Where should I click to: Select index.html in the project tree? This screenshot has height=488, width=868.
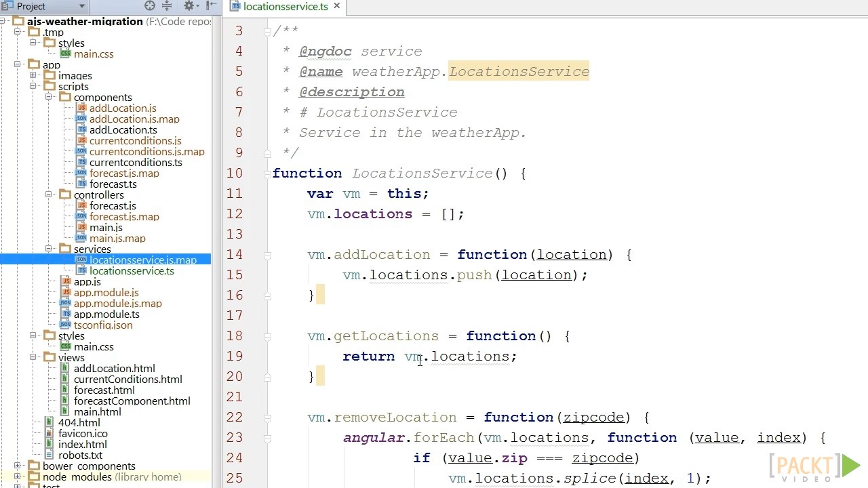[x=83, y=444]
